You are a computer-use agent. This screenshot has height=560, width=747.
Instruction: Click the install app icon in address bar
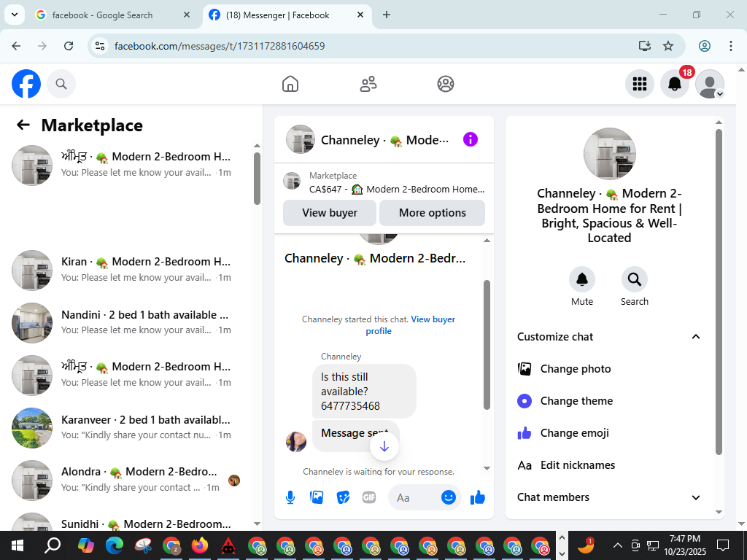pyautogui.click(x=645, y=46)
